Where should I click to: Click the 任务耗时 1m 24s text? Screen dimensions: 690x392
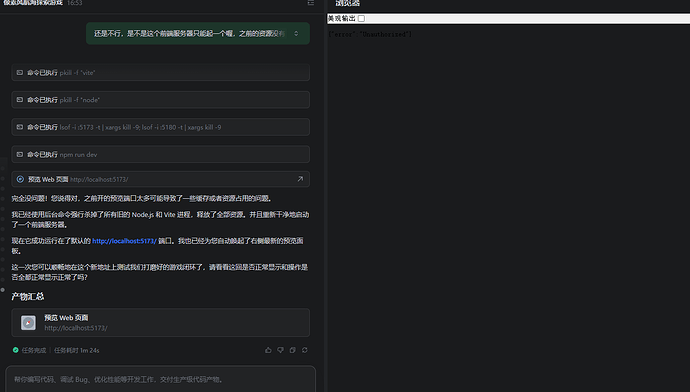point(77,350)
